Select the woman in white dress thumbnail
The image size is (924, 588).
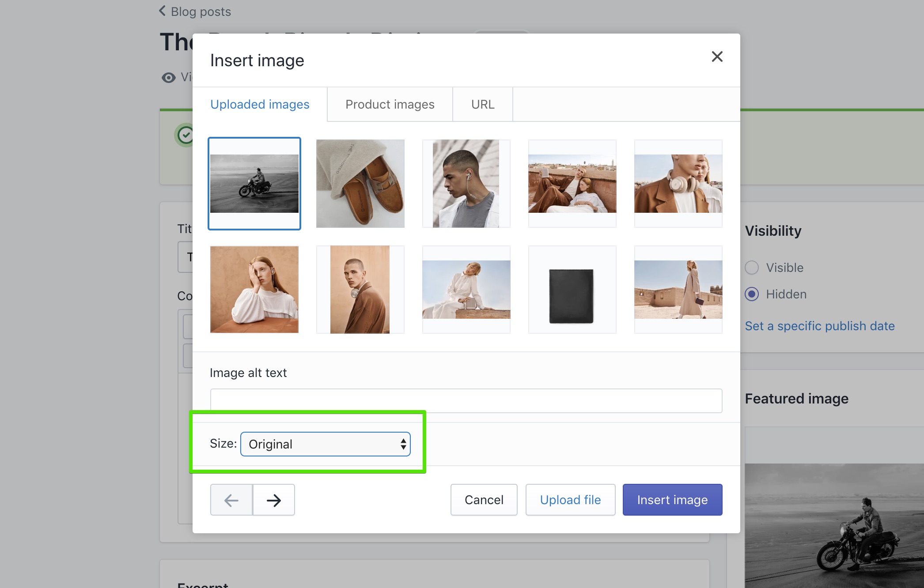(x=467, y=289)
